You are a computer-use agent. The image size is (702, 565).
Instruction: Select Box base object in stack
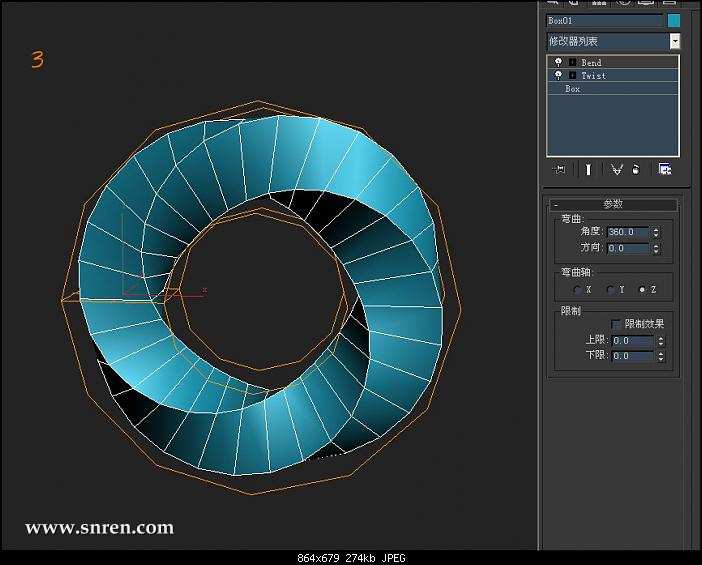tap(573, 89)
